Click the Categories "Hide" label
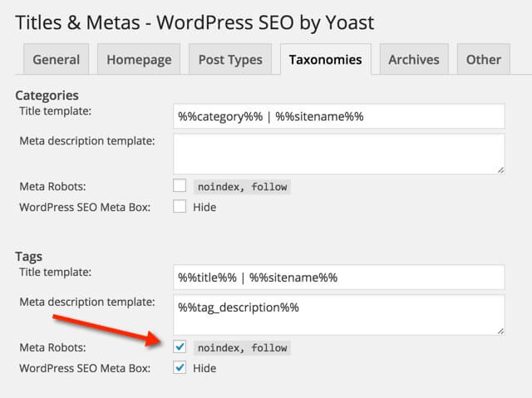This screenshot has height=398, width=532. [x=204, y=207]
